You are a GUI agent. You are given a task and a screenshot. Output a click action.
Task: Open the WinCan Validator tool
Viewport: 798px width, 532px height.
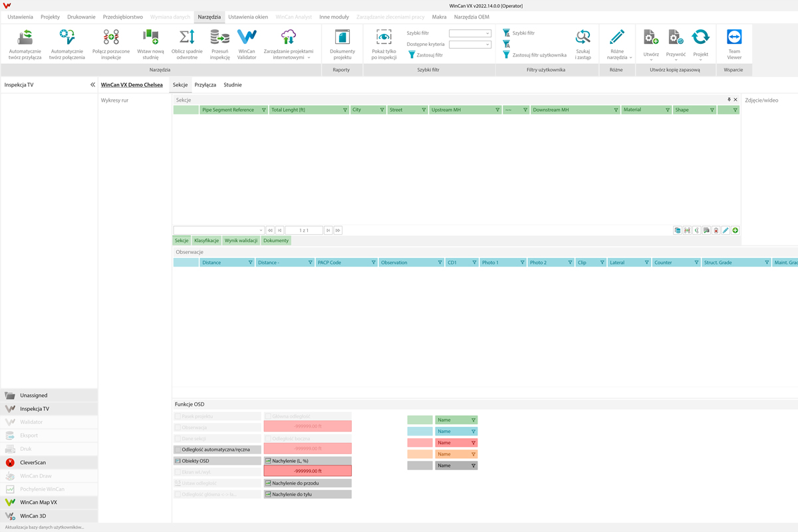tap(247, 44)
